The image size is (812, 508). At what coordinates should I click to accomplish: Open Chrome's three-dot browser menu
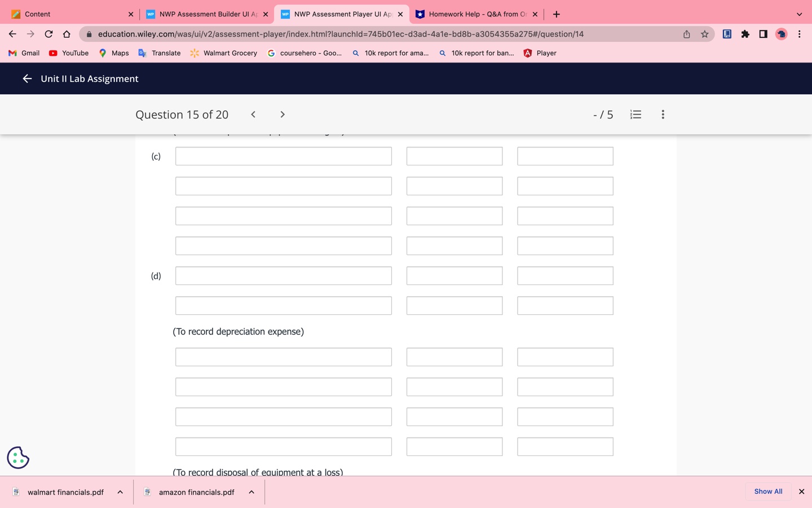click(x=799, y=34)
